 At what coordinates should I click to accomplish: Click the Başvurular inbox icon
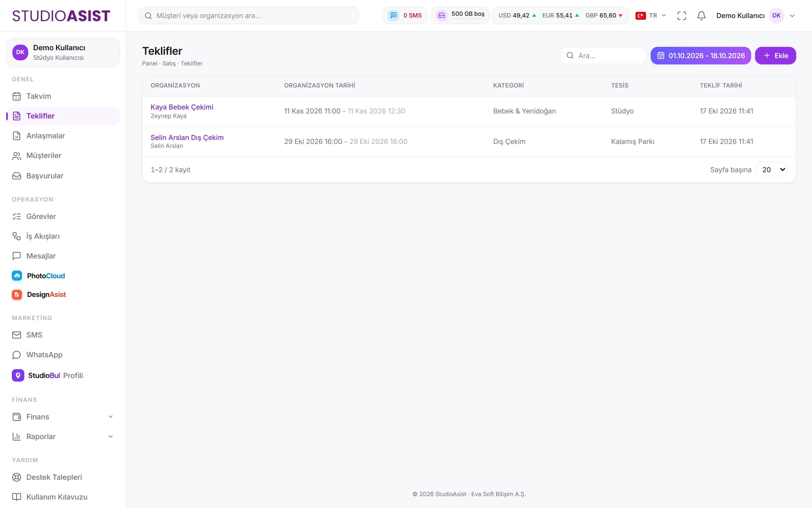click(x=16, y=176)
